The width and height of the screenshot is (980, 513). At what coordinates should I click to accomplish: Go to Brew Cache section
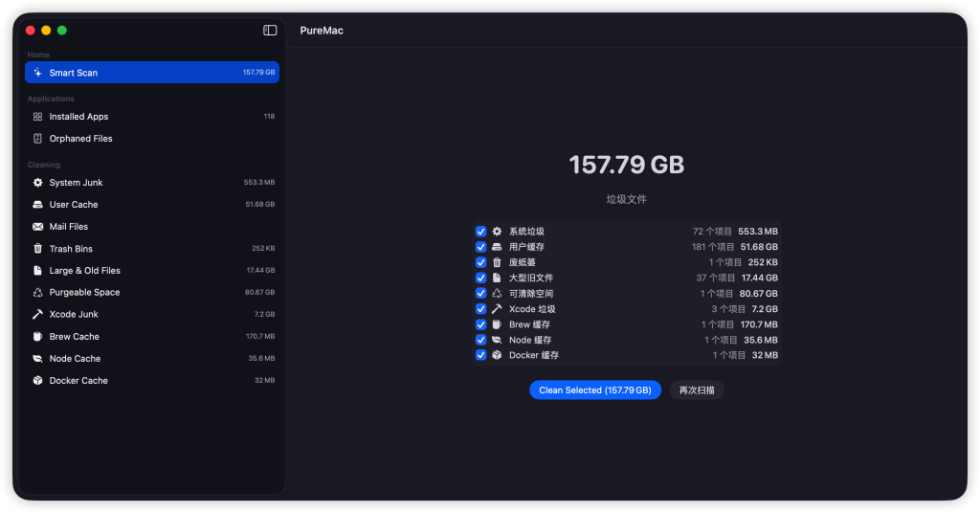pyautogui.click(x=74, y=337)
